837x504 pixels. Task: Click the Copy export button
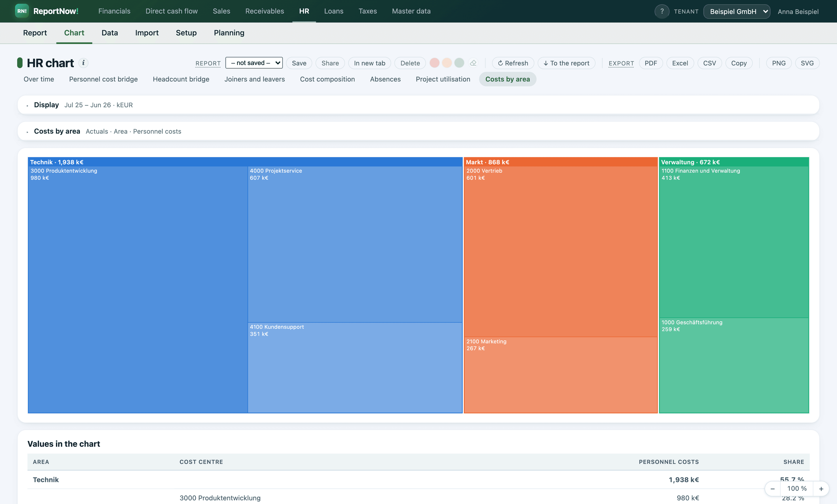pos(739,63)
